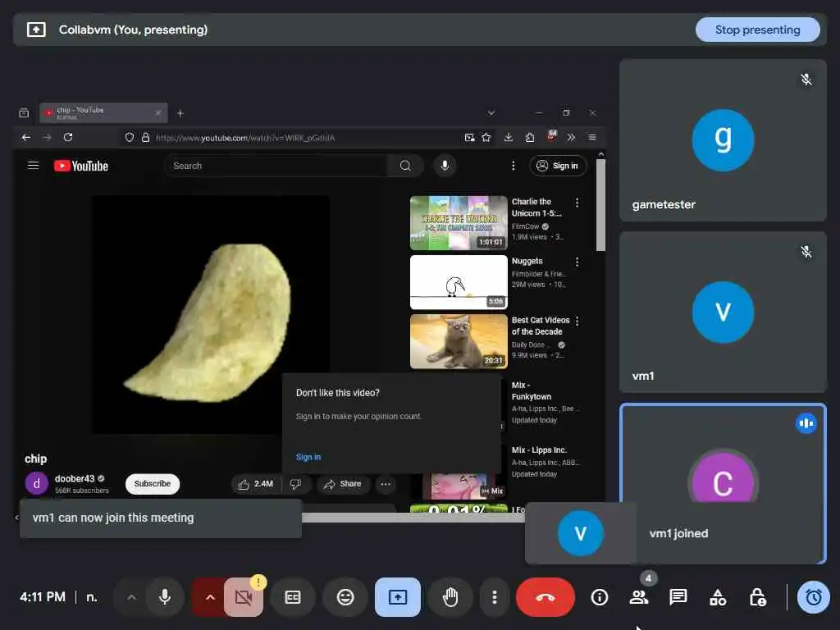Open the Mix - Funkytown playlist title

click(531, 391)
